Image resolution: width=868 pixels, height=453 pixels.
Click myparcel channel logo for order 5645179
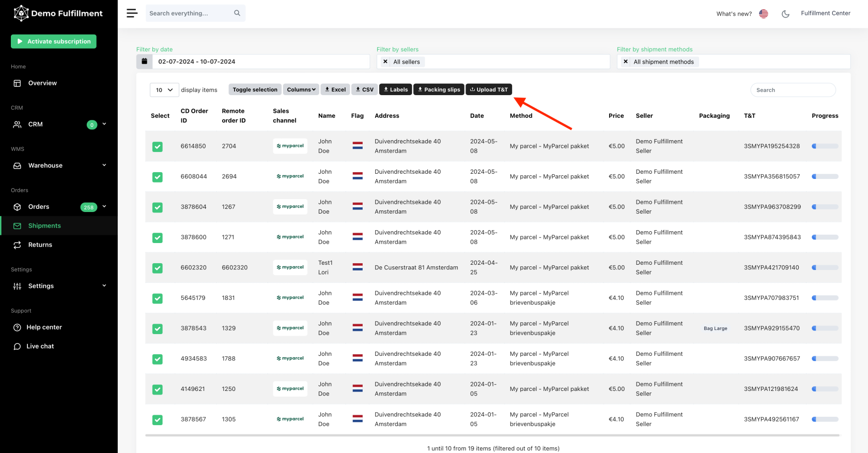(290, 298)
